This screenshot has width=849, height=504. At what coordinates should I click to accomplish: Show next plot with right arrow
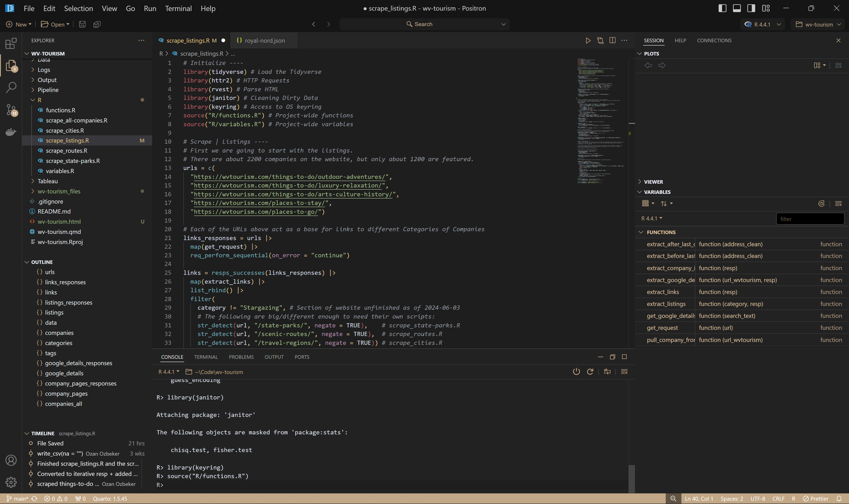[662, 65]
